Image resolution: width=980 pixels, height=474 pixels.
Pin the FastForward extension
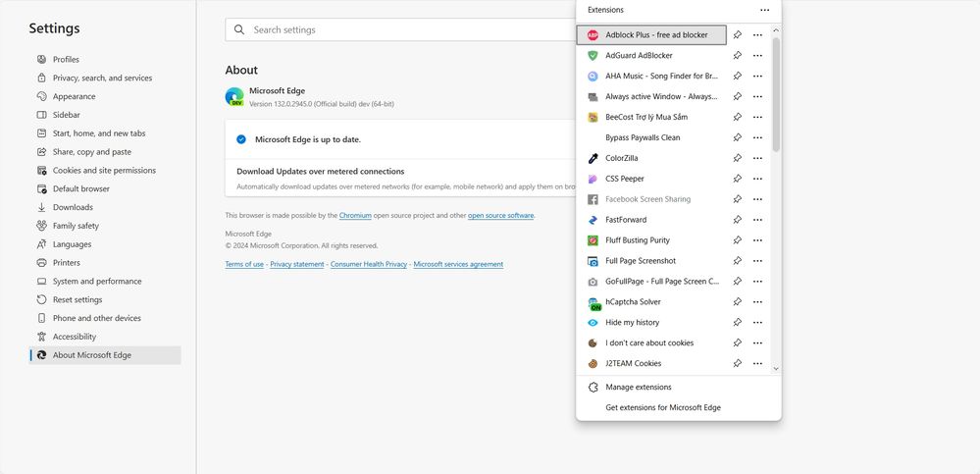tap(738, 220)
